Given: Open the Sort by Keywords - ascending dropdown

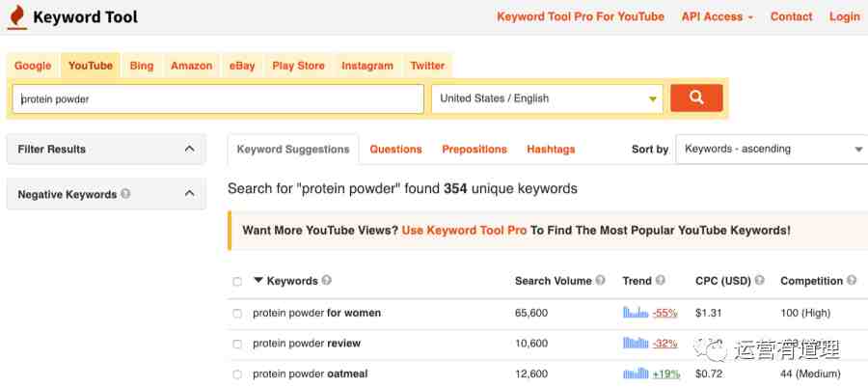Looking at the screenshot, I should tap(772, 149).
